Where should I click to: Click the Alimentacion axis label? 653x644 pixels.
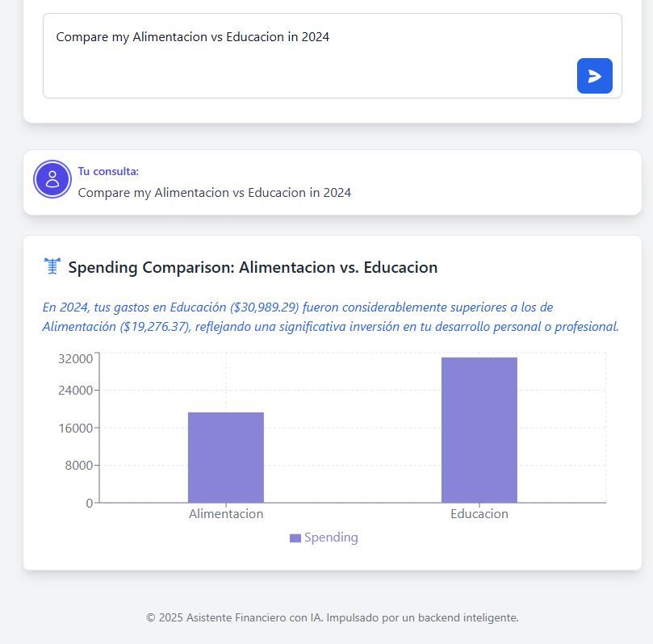point(226,513)
